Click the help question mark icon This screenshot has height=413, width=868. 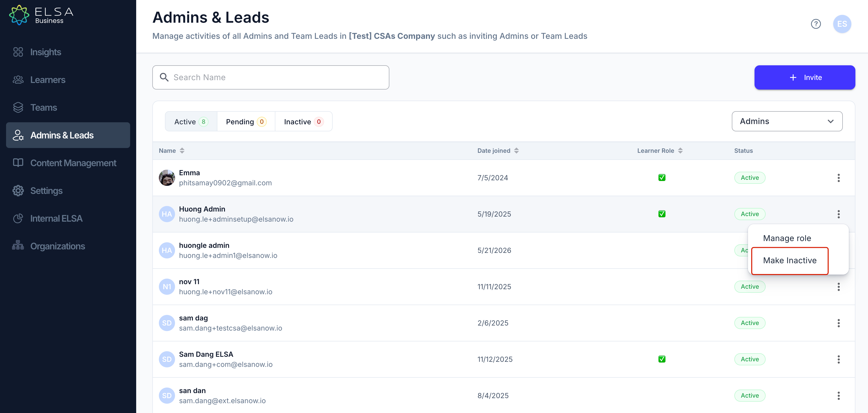tap(816, 24)
